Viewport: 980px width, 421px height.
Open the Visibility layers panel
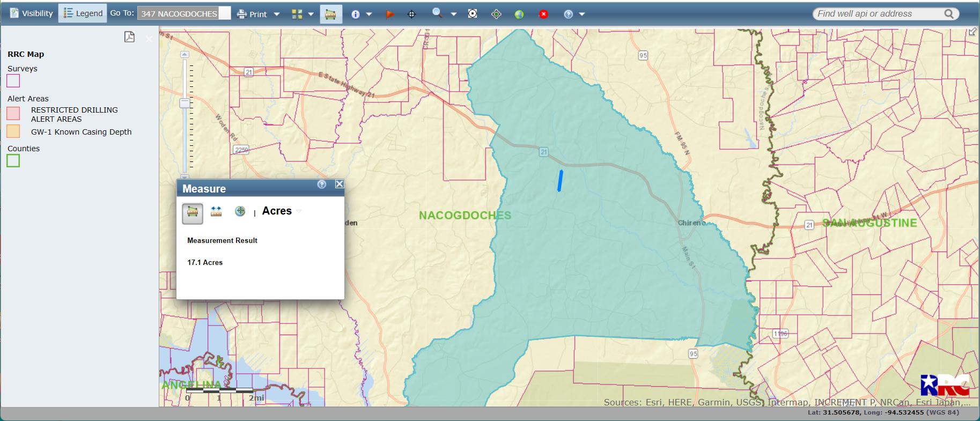coord(31,13)
